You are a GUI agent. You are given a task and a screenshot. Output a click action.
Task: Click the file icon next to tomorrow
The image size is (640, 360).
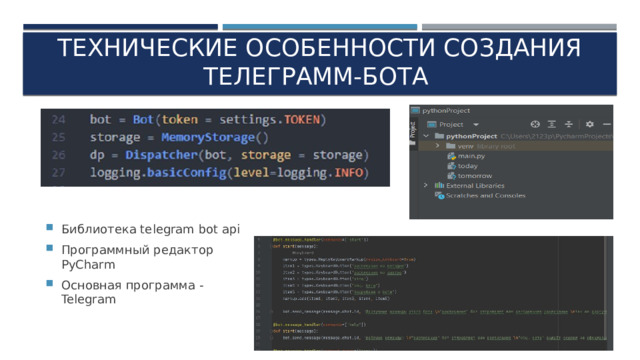[x=451, y=176]
